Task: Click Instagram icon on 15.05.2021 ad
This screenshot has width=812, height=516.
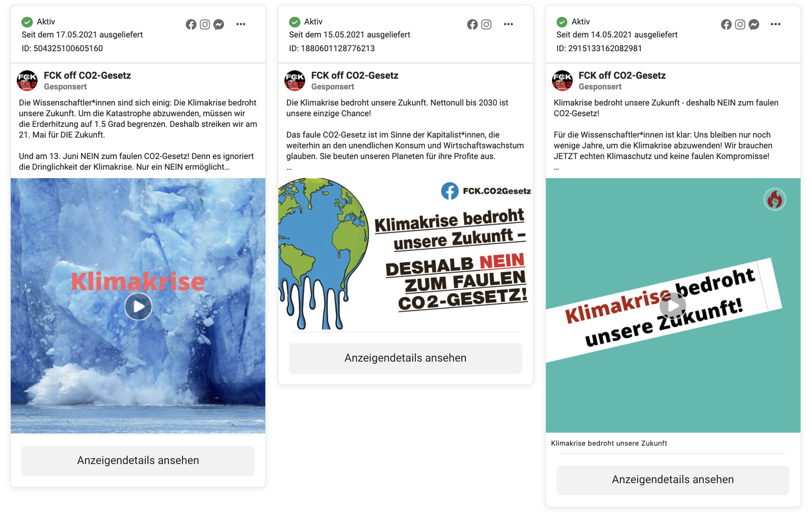Action: [x=486, y=24]
